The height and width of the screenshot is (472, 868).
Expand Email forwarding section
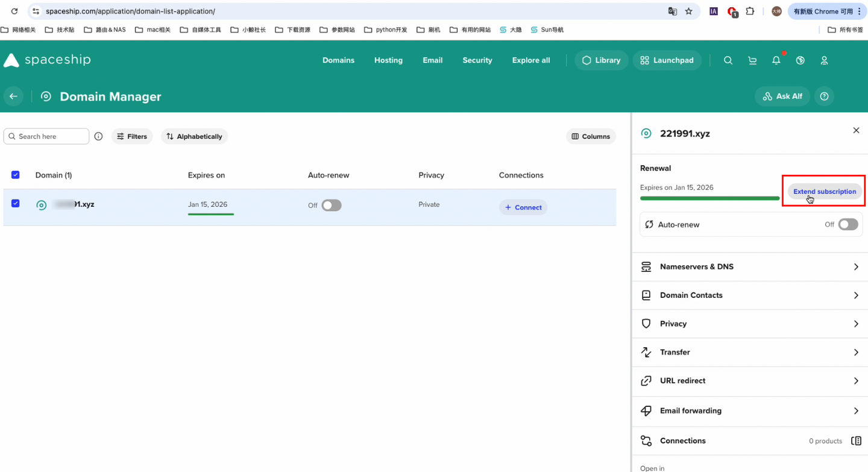click(750, 411)
